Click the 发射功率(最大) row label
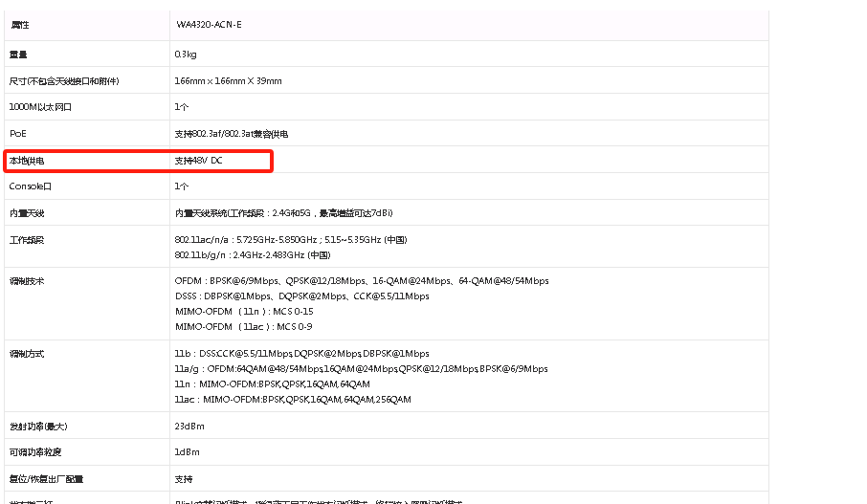The width and height of the screenshot is (867, 504). 38,427
